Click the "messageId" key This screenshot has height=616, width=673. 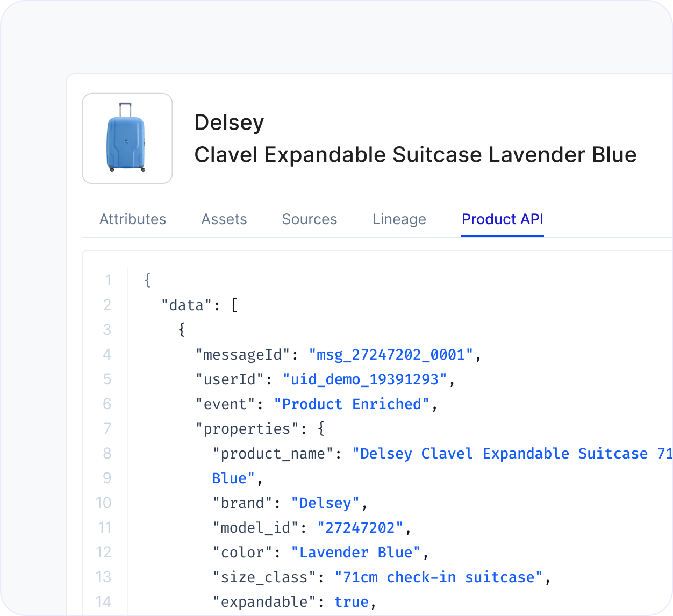pos(243,355)
